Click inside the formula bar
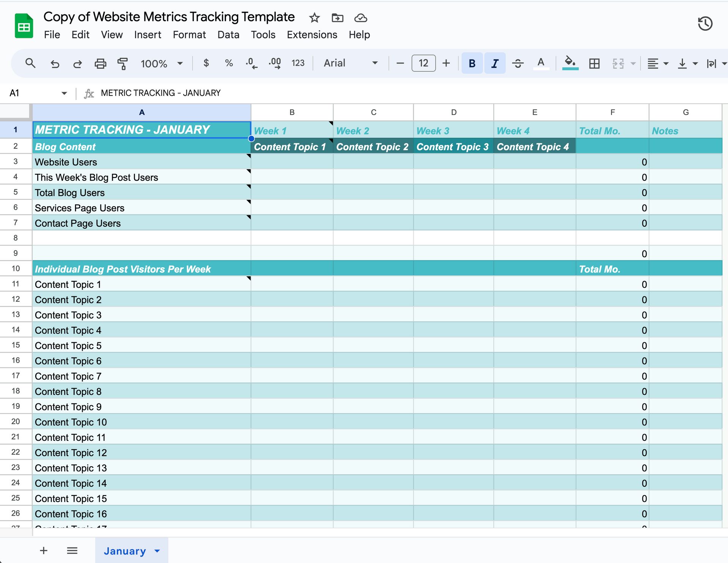Screen dimensions: 728x563 [265, 93]
